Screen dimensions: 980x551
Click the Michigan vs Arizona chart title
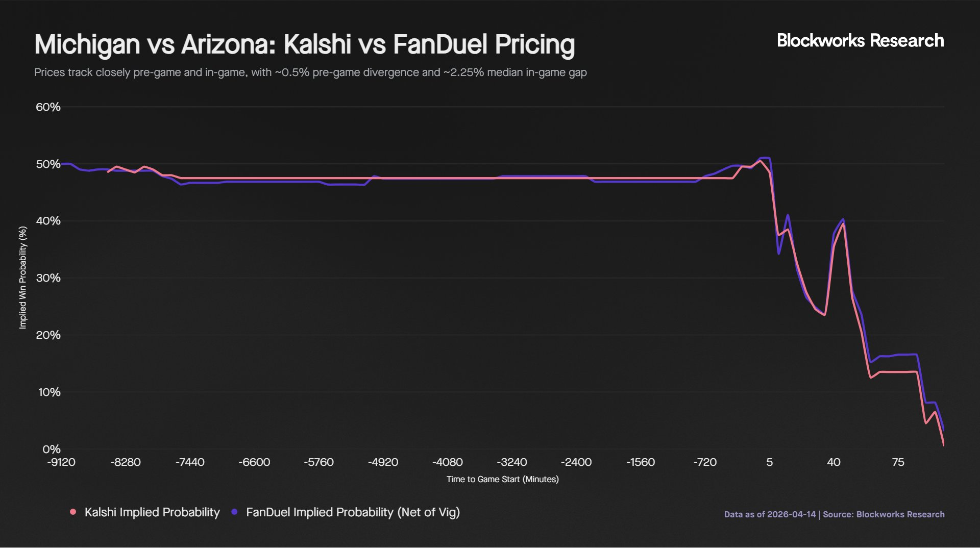tap(304, 44)
